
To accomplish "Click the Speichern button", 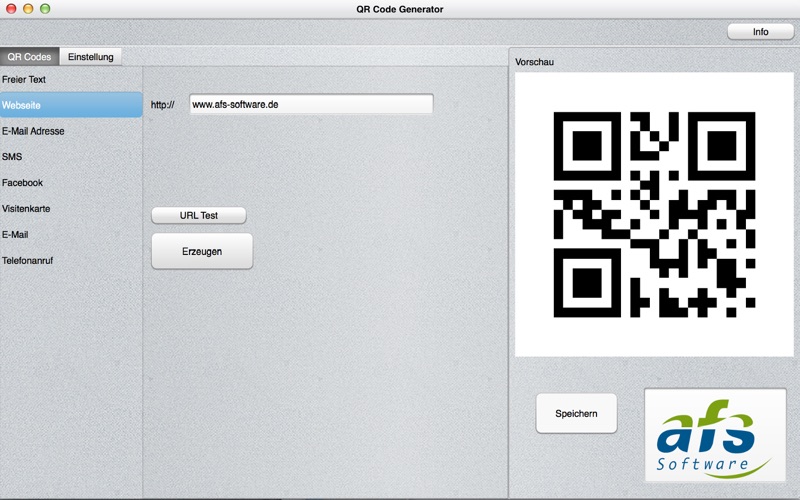I will (x=577, y=414).
